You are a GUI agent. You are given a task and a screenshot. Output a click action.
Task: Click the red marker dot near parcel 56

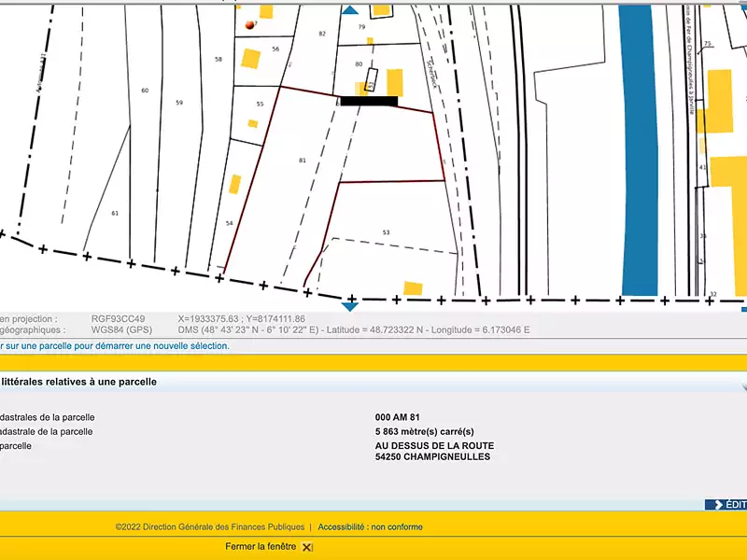249,24
